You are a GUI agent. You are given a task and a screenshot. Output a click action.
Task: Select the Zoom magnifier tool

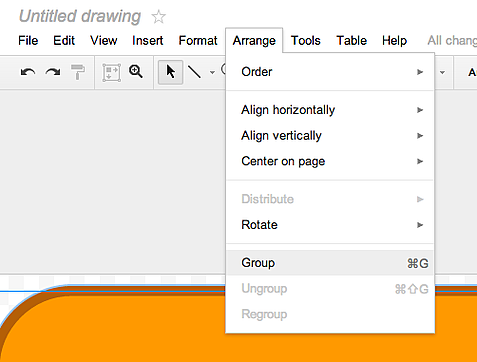[x=136, y=72]
